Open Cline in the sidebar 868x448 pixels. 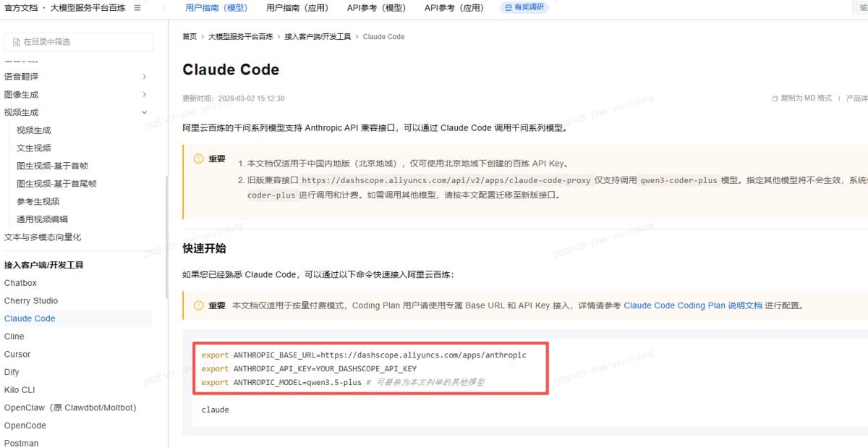pos(14,337)
